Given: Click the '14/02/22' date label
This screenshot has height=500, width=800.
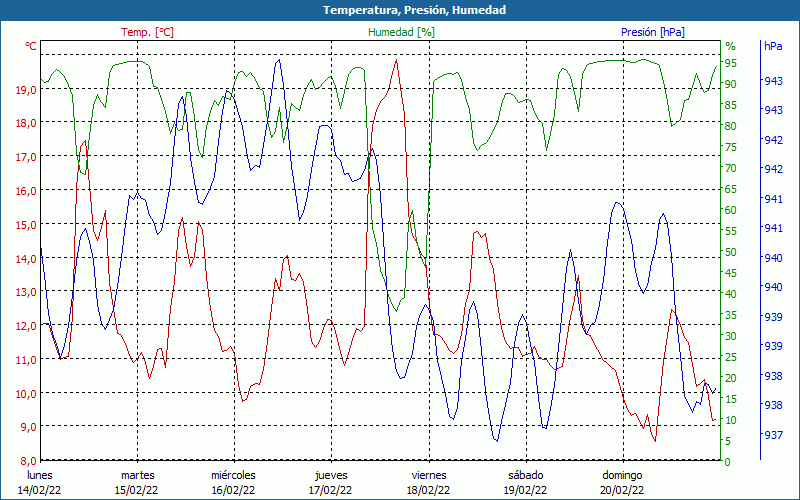Looking at the screenshot, I should click(39, 490).
